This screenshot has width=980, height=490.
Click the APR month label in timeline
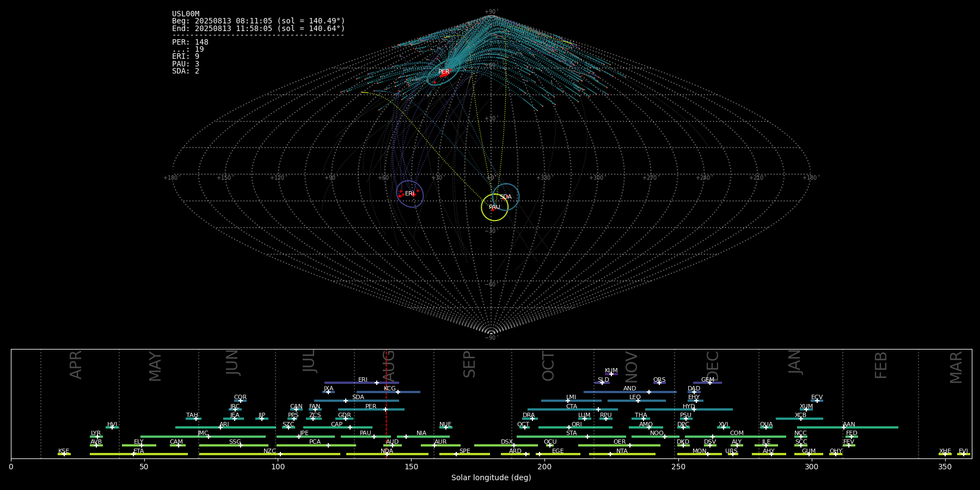(76, 365)
